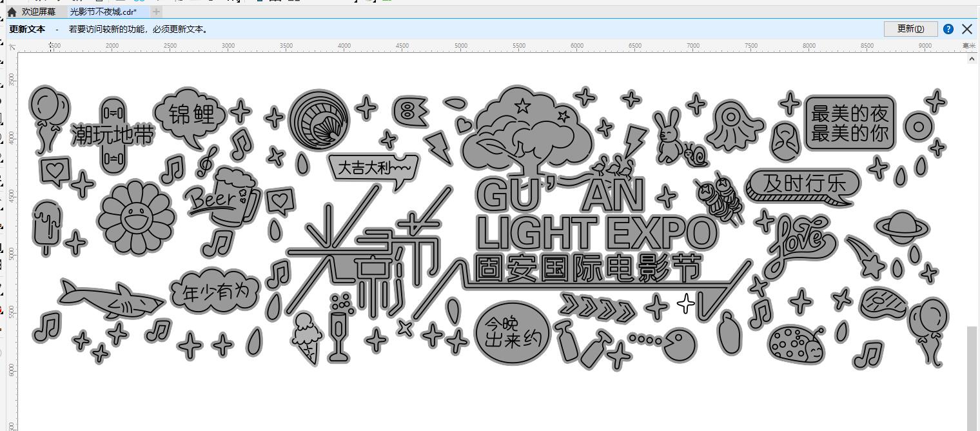The width and height of the screenshot is (980, 431).
Task: Click the ruler origin corner icon
Action: coord(12,46)
